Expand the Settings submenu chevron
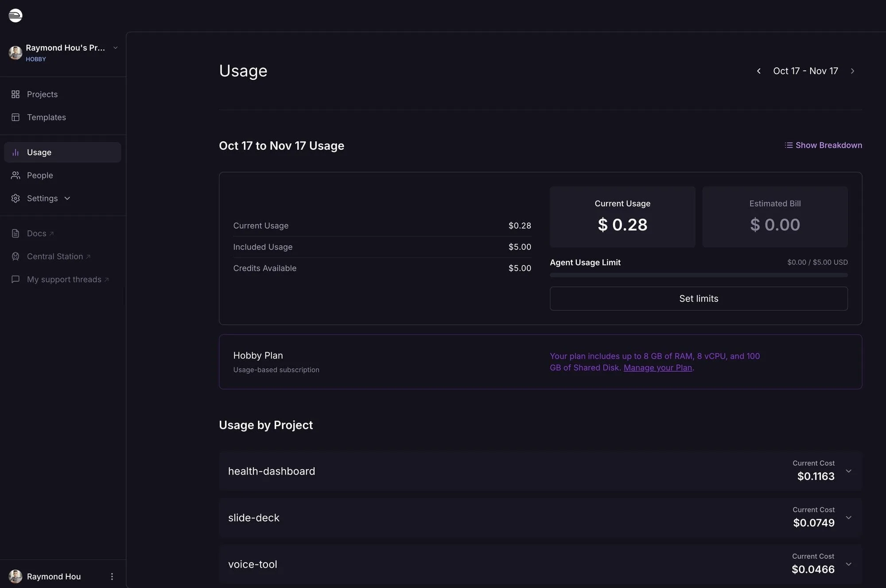886x588 pixels. point(67,199)
